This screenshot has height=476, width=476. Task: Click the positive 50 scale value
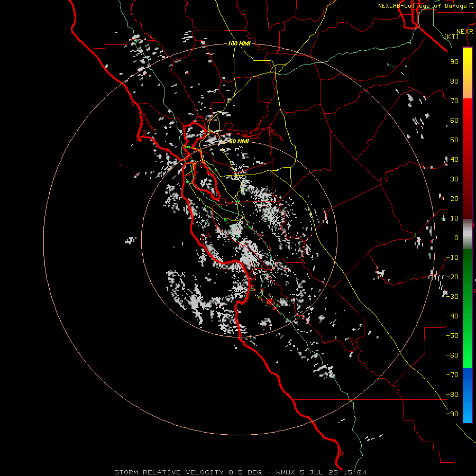454,140
